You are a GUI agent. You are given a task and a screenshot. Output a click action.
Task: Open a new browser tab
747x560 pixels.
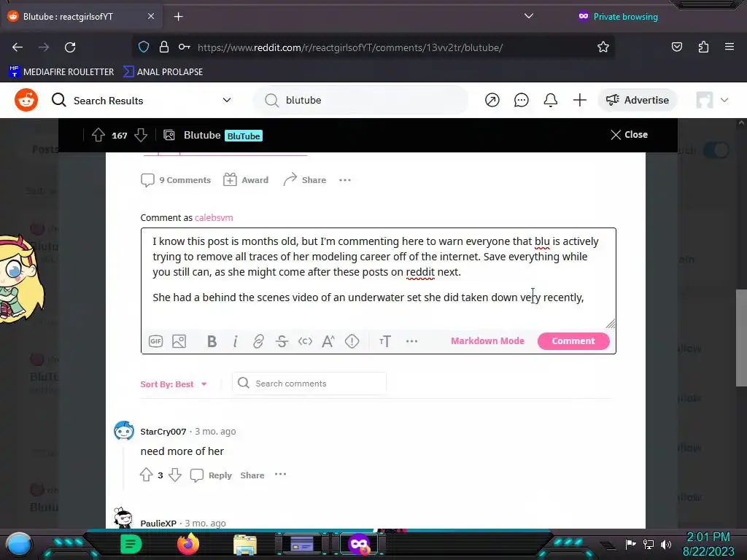(x=178, y=17)
